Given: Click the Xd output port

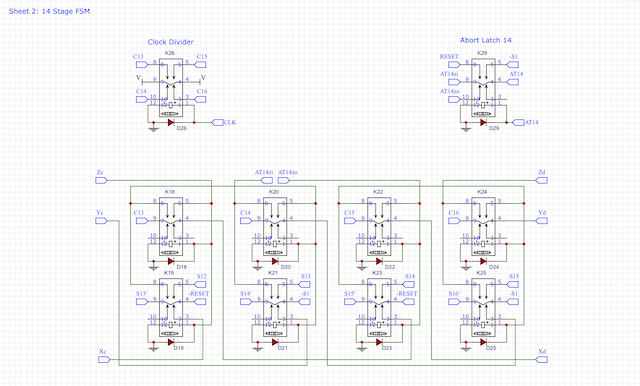Looking at the screenshot, I should [542, 359].
